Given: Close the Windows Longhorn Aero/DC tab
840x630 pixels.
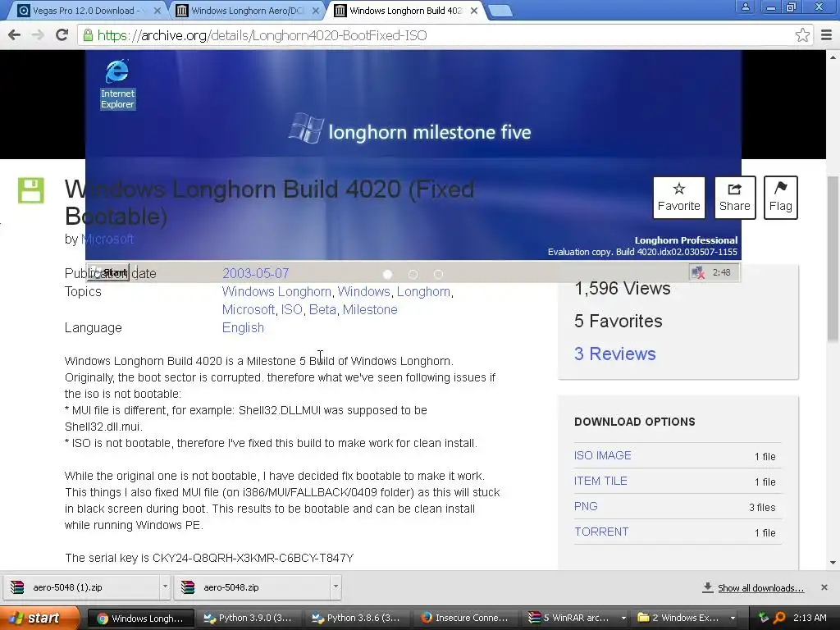Looking at the screenshot, I should click(316, 11).
